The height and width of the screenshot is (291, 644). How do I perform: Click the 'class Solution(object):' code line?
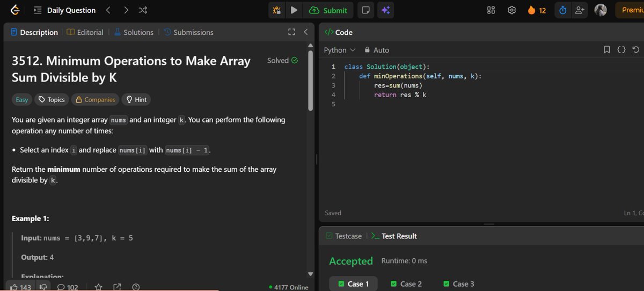coord(387,67)
